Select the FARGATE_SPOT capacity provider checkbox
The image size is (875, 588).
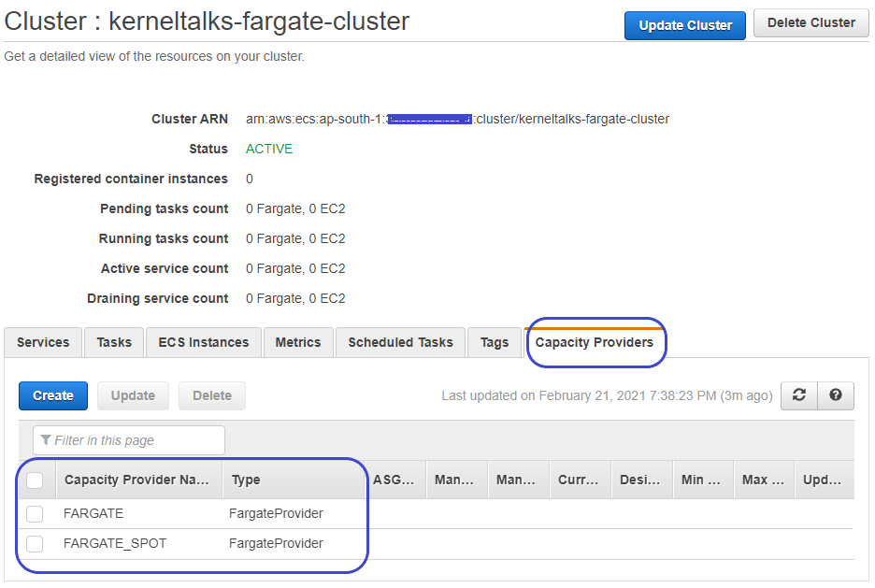[x=35, y=543]
